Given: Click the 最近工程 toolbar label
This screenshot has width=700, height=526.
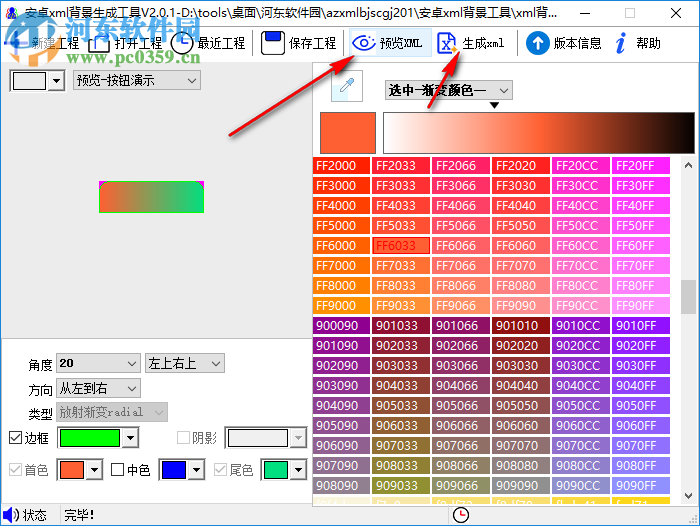Looking at the screenshot, I should point(221,43).
